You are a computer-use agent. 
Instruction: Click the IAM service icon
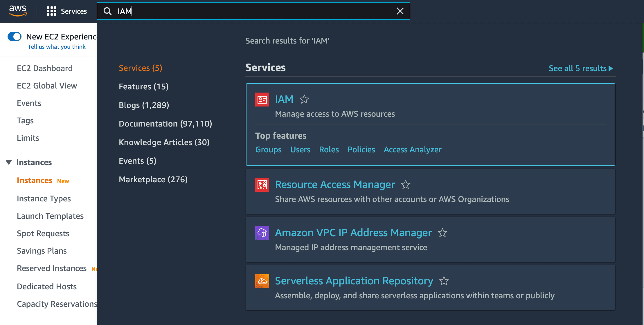[x=262, y=99]
